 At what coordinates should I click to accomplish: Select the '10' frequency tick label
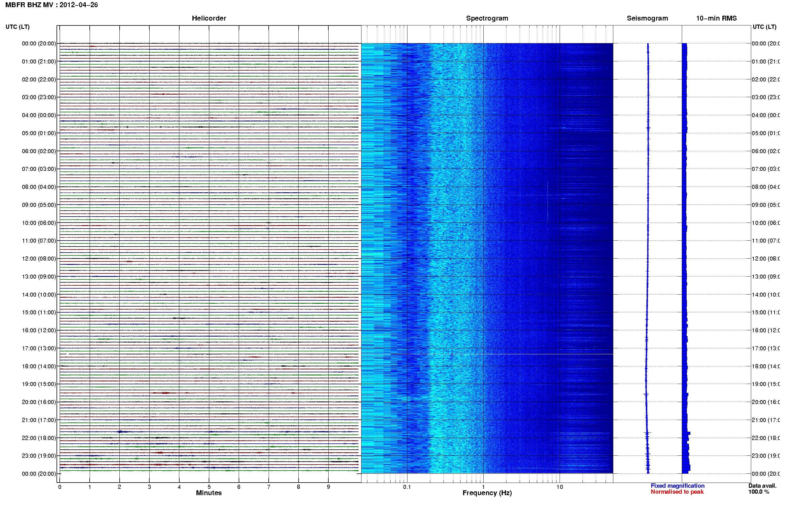559,487
